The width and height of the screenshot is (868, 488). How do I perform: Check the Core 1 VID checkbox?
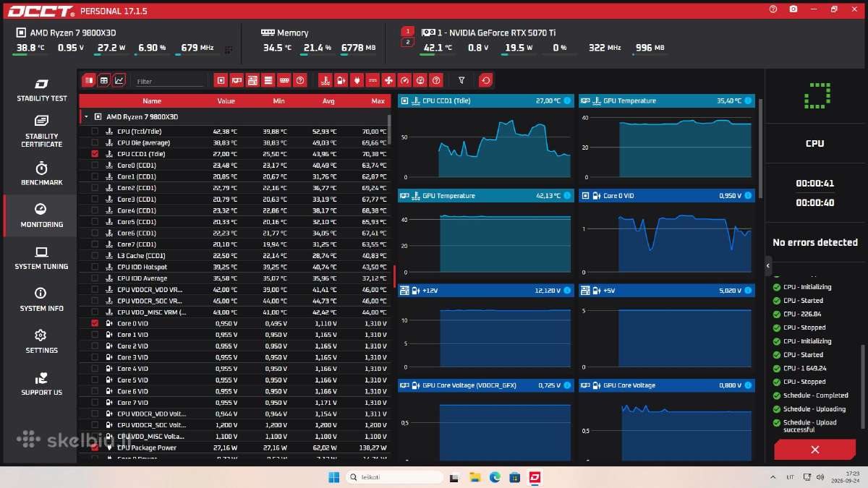pos(95,335)
